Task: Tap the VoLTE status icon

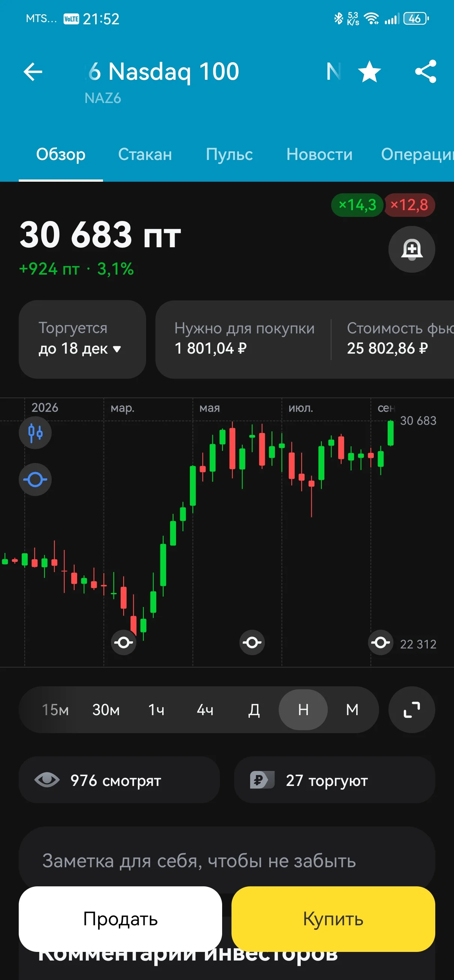Action: tap(71, 19)
